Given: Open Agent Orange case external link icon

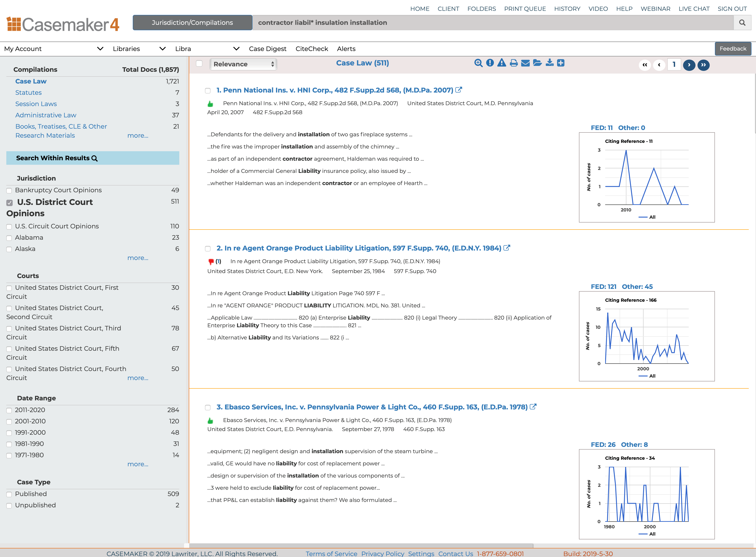Looking at the screenshot, I should 507,248.
